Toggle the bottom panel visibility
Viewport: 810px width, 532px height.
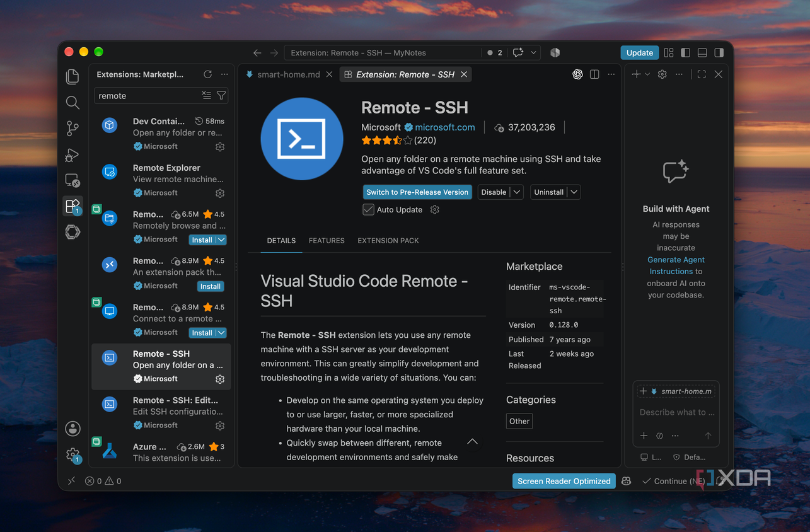point(702,53)
